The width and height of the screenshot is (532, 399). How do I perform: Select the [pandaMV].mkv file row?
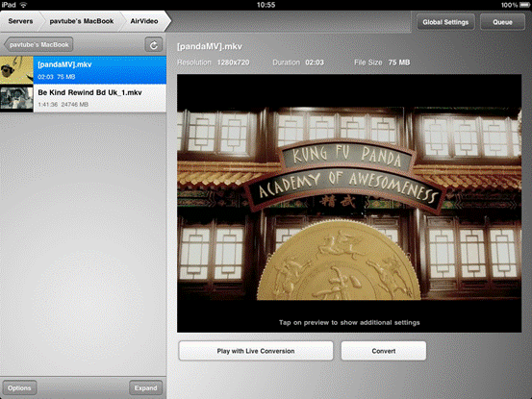coord(83,70)
